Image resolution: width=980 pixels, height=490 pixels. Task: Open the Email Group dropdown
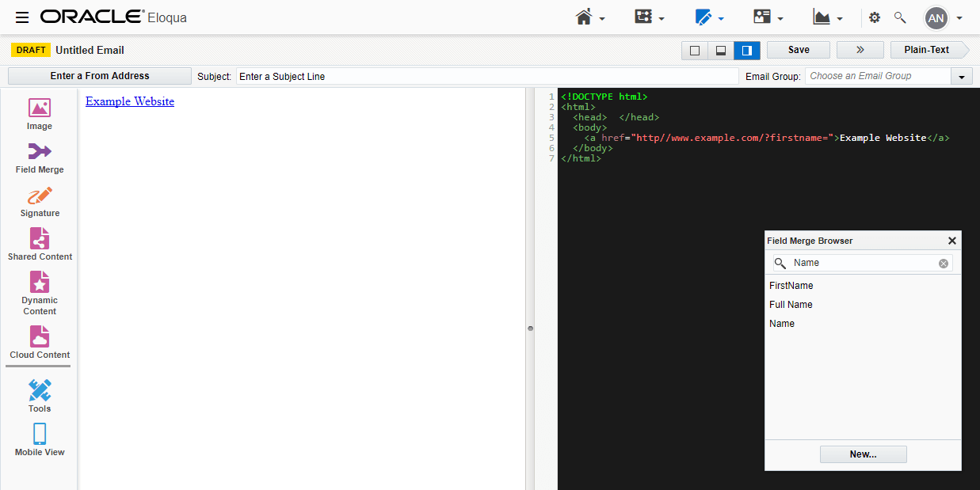pos(960,75)
